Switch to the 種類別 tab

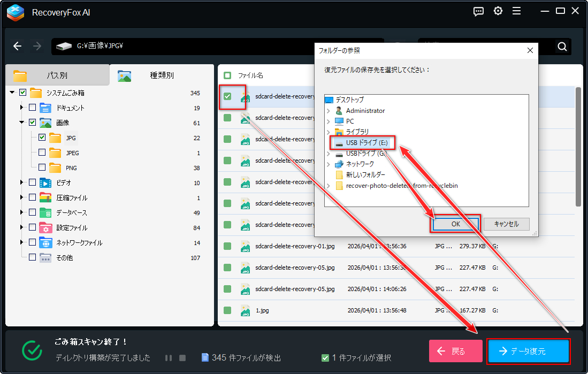pyautogui.click(x=162, y=75)
